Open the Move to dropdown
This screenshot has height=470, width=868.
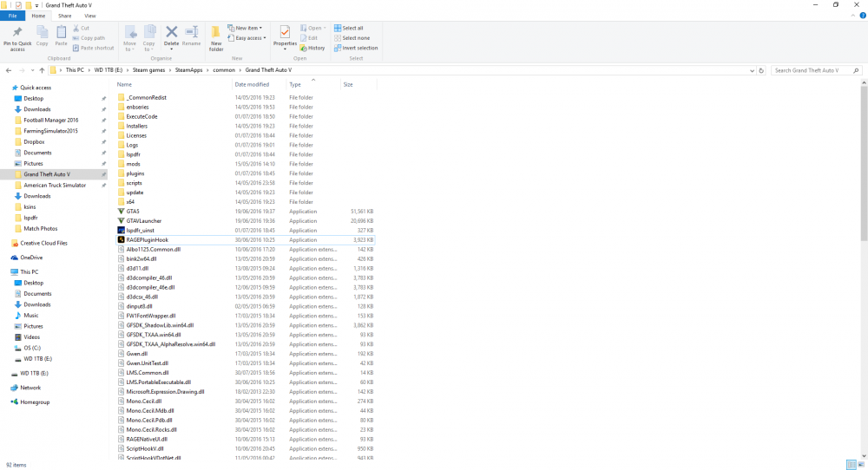coord(129,38)
